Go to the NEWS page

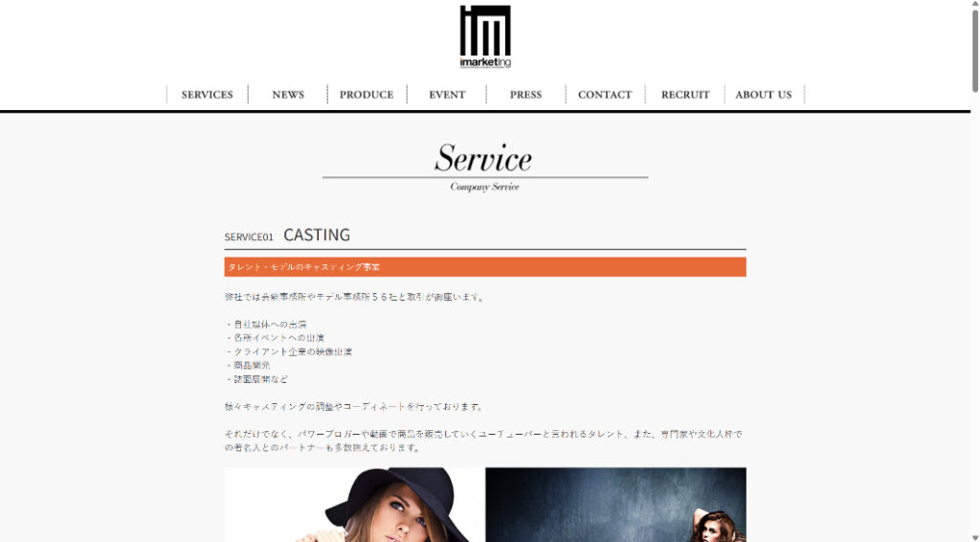pos(287,95)
